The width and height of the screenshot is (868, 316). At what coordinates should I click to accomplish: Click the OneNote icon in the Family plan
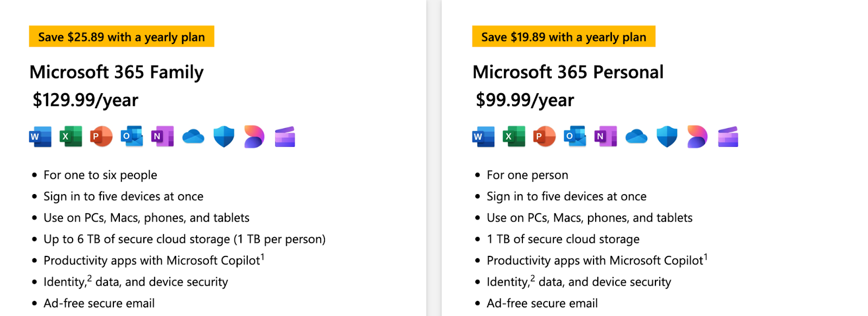162,137
